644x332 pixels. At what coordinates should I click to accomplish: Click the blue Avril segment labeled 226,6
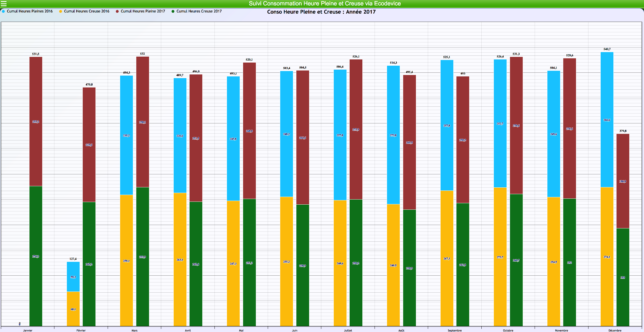180,136
